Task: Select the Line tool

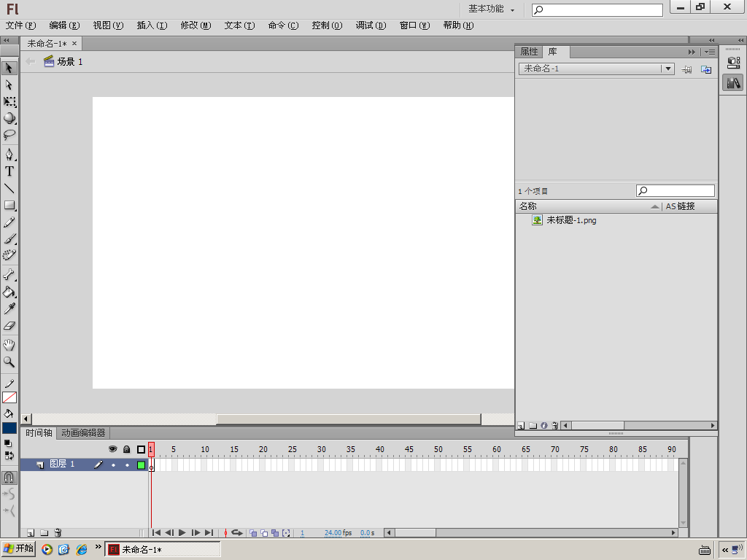Action: pyautogui.click(x=9, y=189)
